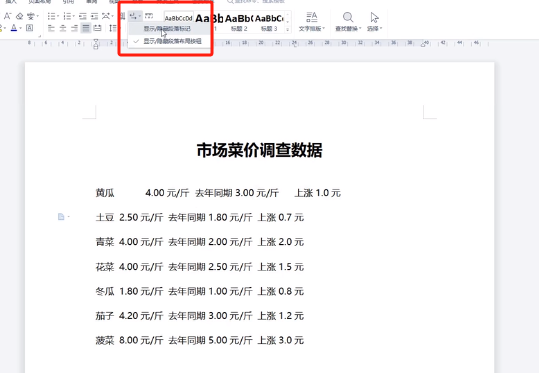Expand the 选择 dropdown menu
This screenshot has width=539, height=373.
[x=374, y=22]
